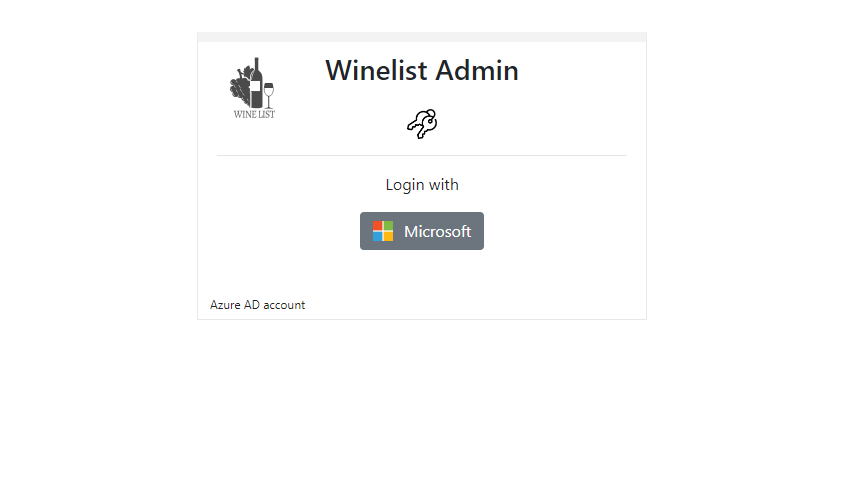Click the Wine List logo image
Image resolution: width=845 pixels, height=498 pixels.
[253, 88]
